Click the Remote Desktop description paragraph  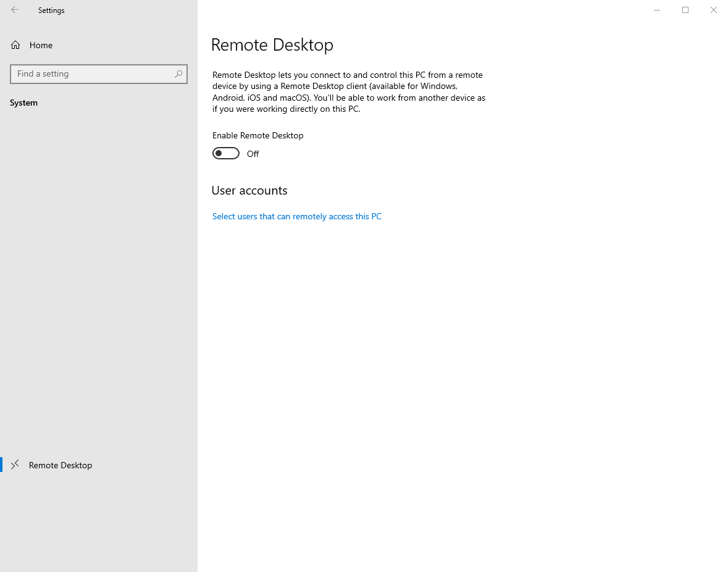click(349, 92)
